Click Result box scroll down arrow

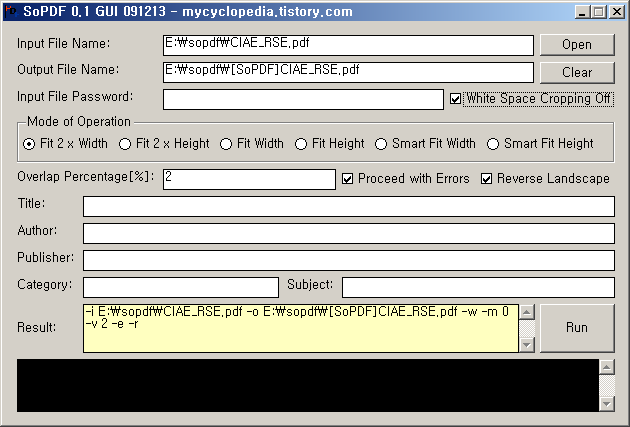(x=527, y=345)
